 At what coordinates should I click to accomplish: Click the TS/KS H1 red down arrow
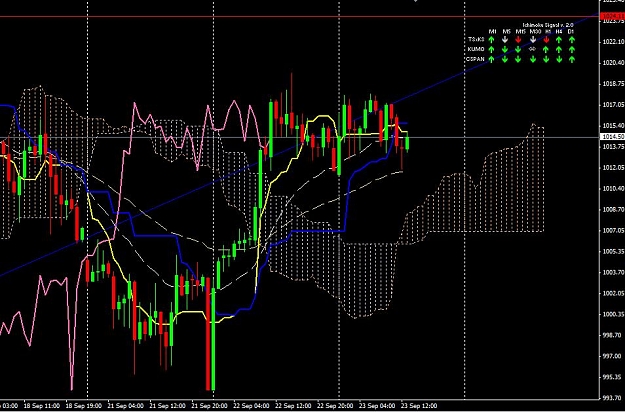[546, 39]
